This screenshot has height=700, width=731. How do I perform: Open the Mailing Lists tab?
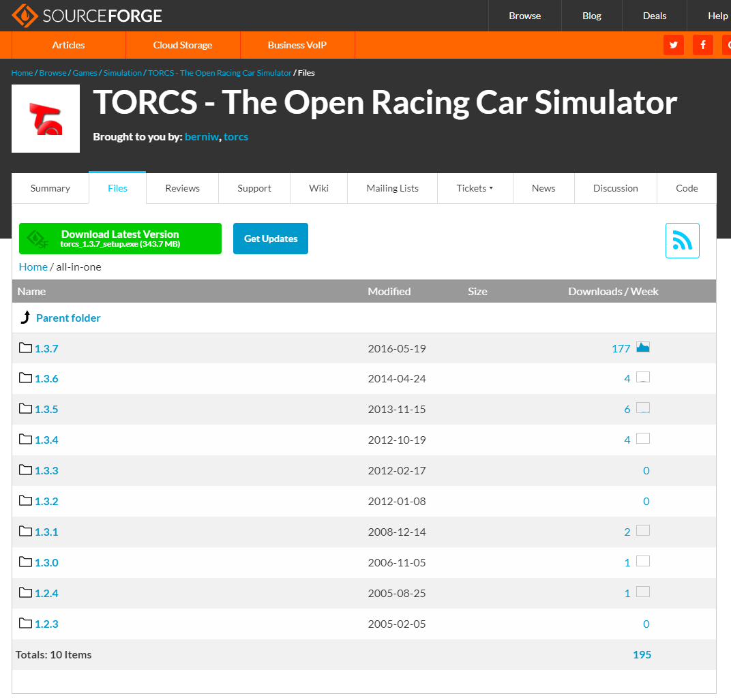[x=393, y=188]
